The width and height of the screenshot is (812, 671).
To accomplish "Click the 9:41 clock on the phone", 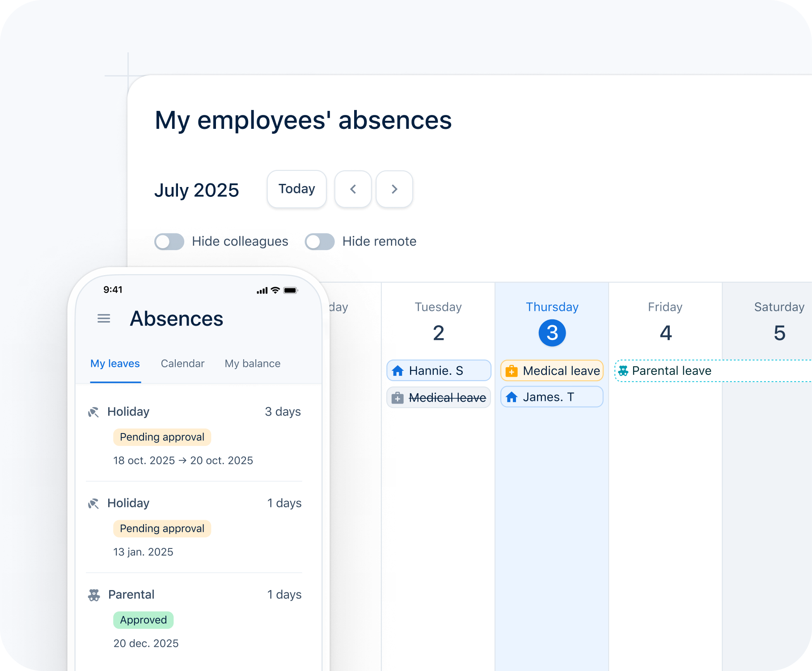I will [x=113, y=290].
